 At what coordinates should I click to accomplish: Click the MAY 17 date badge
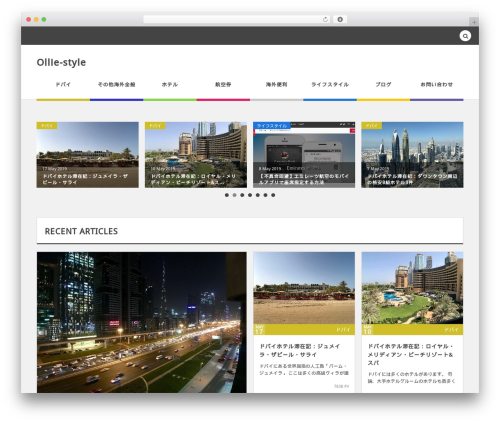click(259, 329)
